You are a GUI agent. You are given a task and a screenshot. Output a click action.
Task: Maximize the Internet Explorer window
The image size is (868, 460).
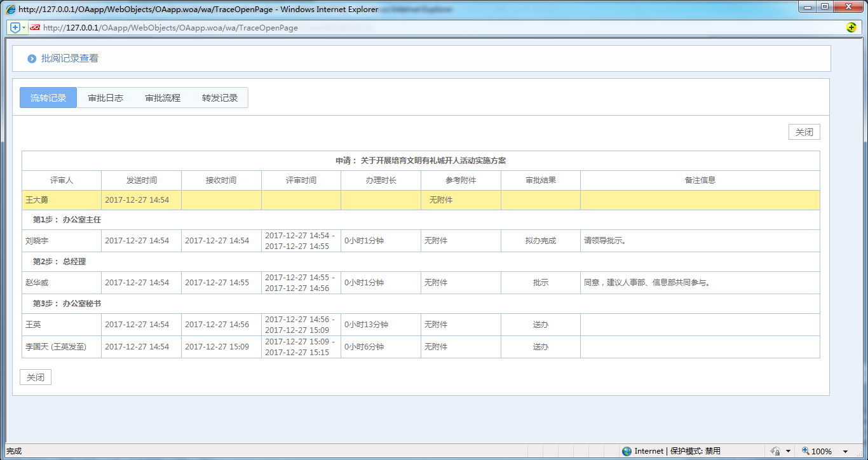click(825, 7)
